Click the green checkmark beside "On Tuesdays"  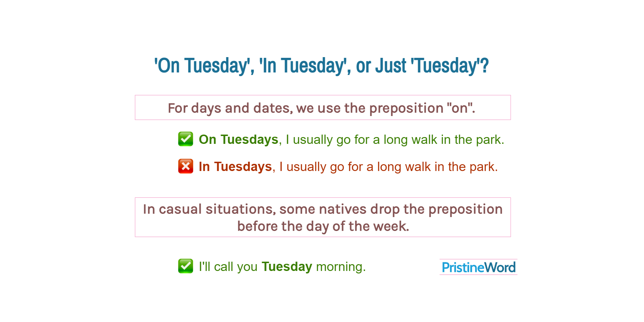click(x=185, y=139)
